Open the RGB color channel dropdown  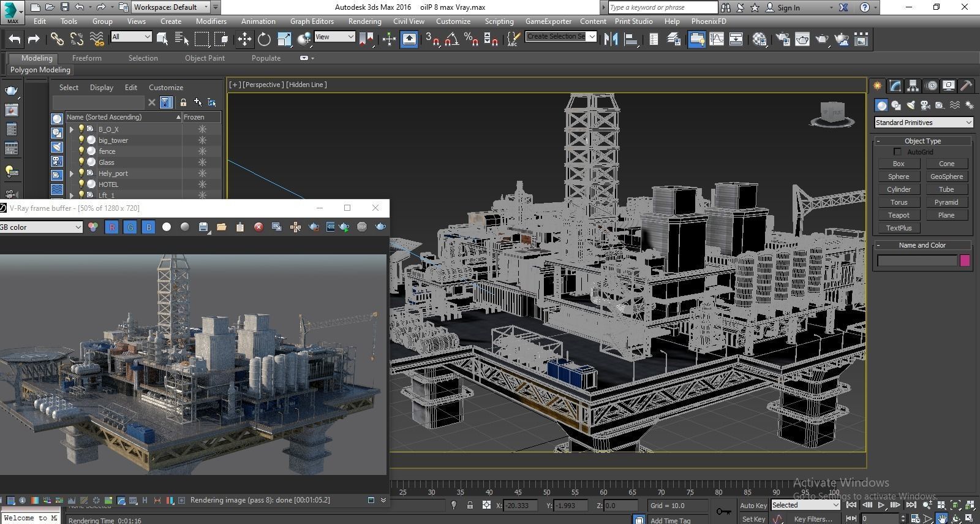point(40,227)
